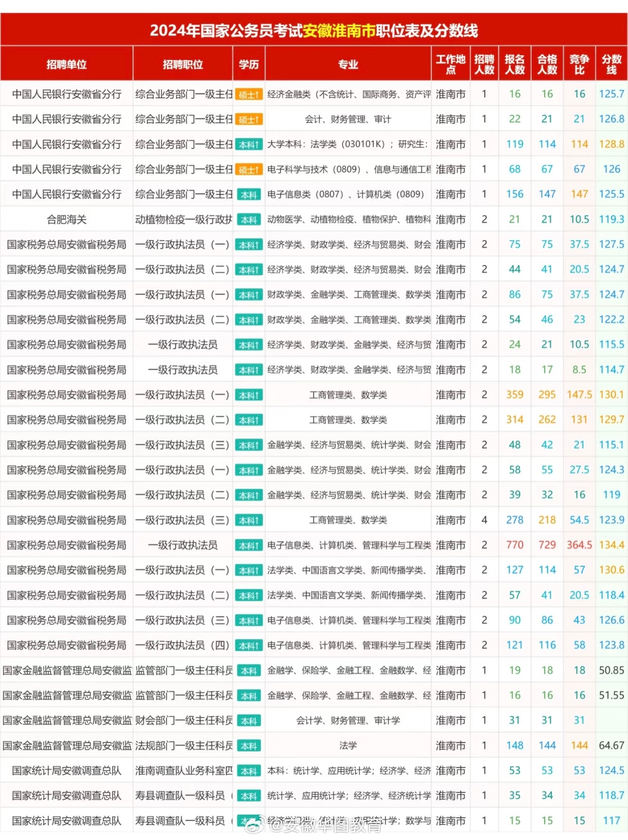The width and height of the screenshot is (628, 840).
Task: Click the 财会部门一级主任科员 position cell
Action: click(x=183, y=721)
